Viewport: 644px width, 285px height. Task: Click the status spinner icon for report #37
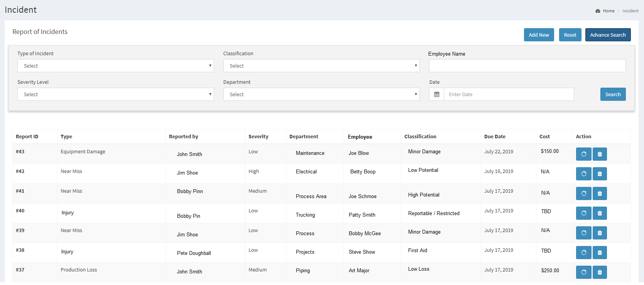tap(583, 272)
